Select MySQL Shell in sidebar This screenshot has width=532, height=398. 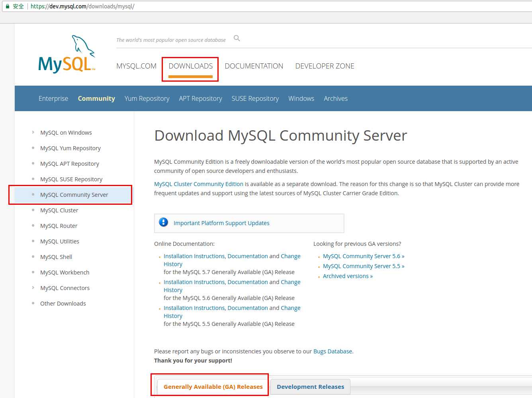point(56,257)
